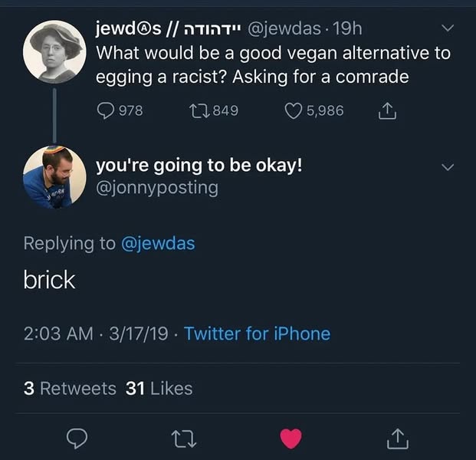Screen dimensions: 476x460
Task: Unlike the brick tweet via pink heart
Action: click(x=291, y=439)
